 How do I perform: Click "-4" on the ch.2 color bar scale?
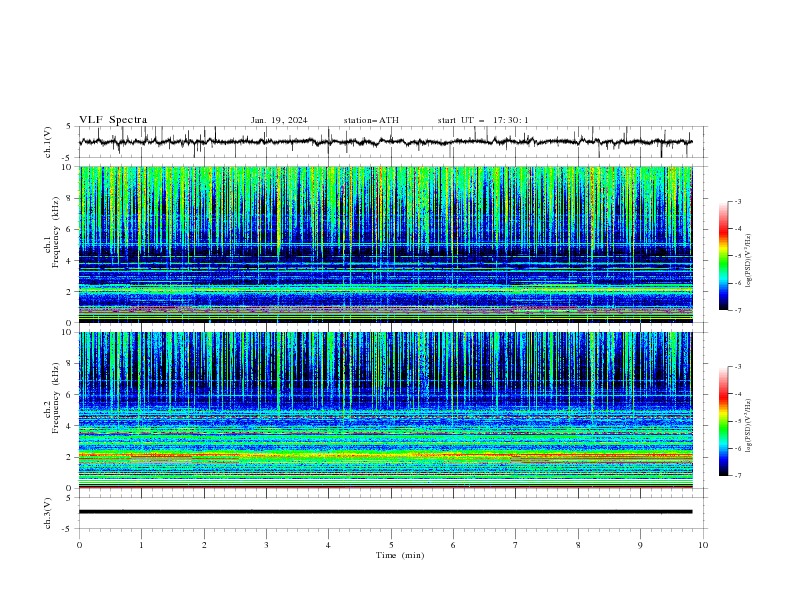[738, 394]
